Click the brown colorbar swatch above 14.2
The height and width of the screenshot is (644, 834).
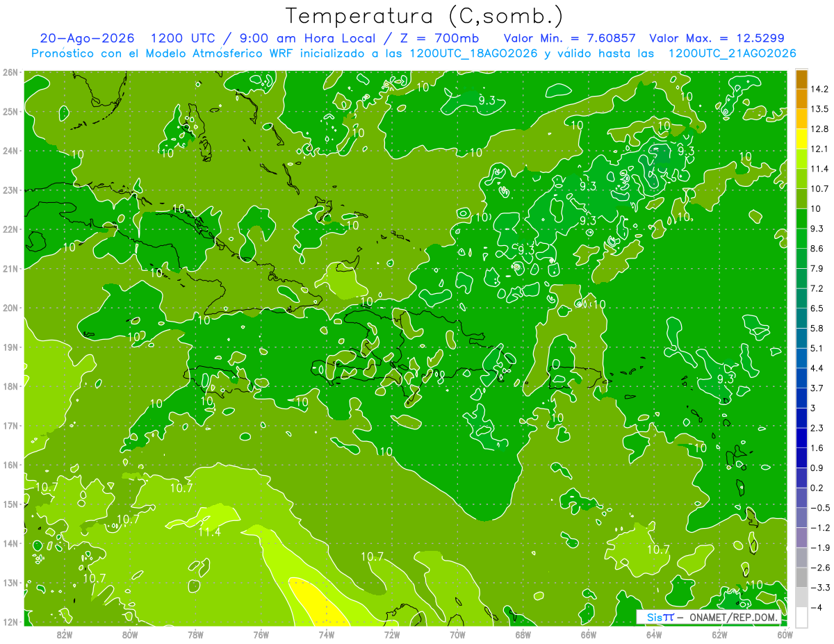pos(801,79)
